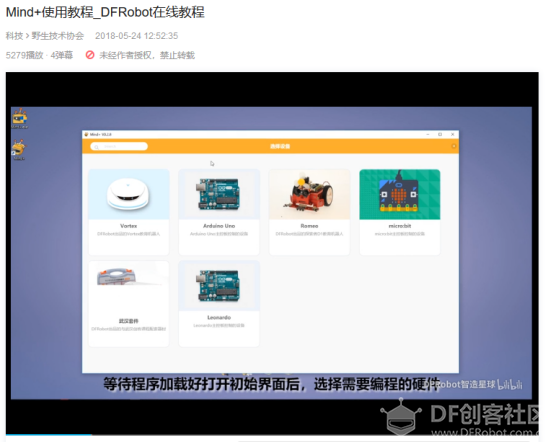Click the 5279播放 play count text
The height and width of the screenshot is (442, 553).
pyautogui.click(x=24, y=55)
